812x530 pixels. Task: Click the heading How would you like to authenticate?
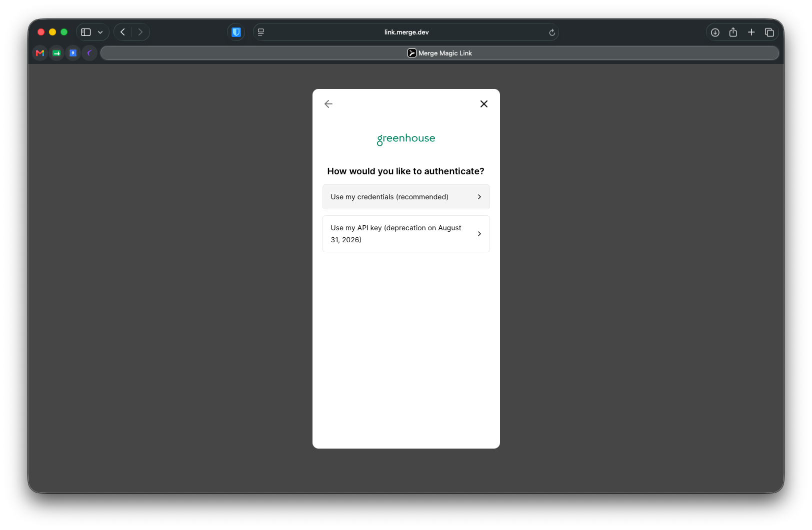pos(405,171)
